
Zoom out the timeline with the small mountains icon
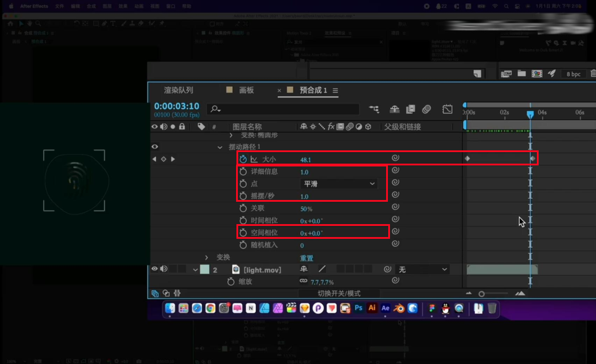click(469, 293)
